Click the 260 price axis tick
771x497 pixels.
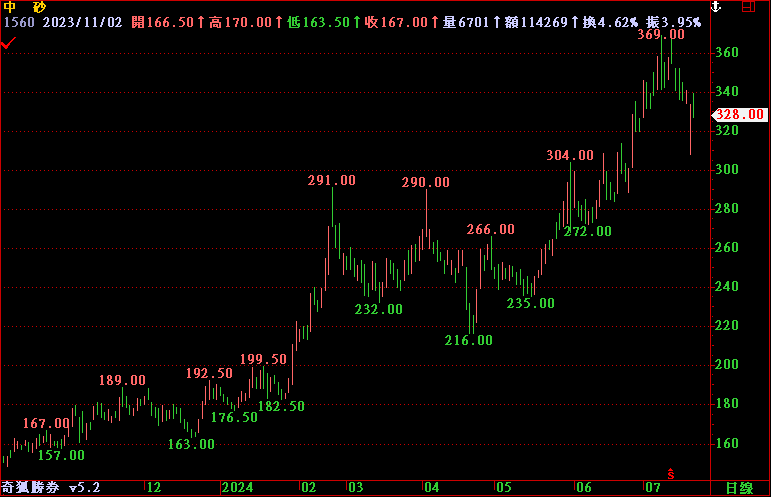[727, 247]
